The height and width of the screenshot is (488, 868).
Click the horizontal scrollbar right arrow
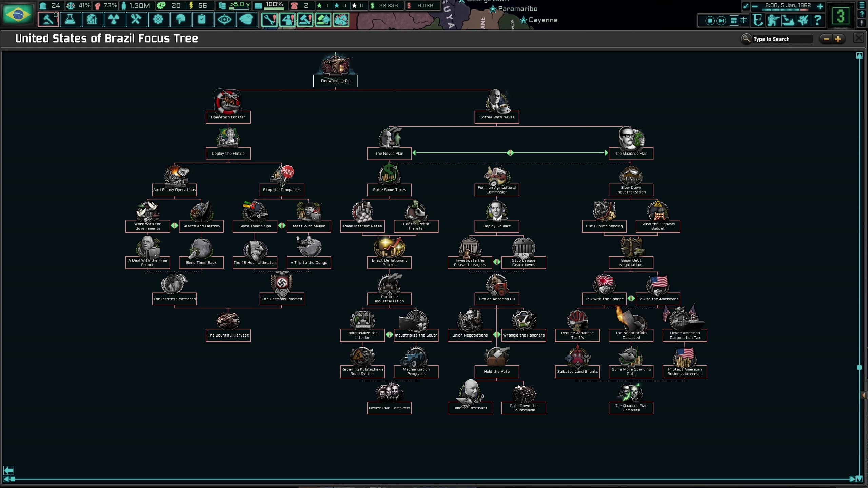pyautogui.click(x=852, y=479)
